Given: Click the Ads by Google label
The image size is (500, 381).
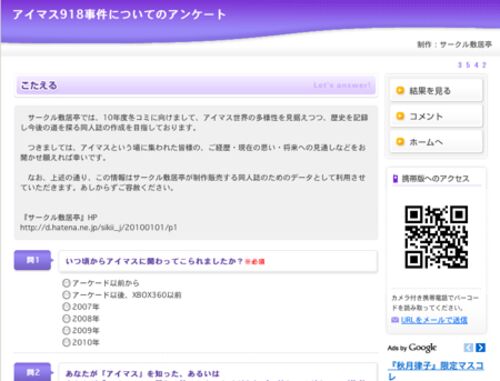Looking at the screenshot, I should click(412, 348).
